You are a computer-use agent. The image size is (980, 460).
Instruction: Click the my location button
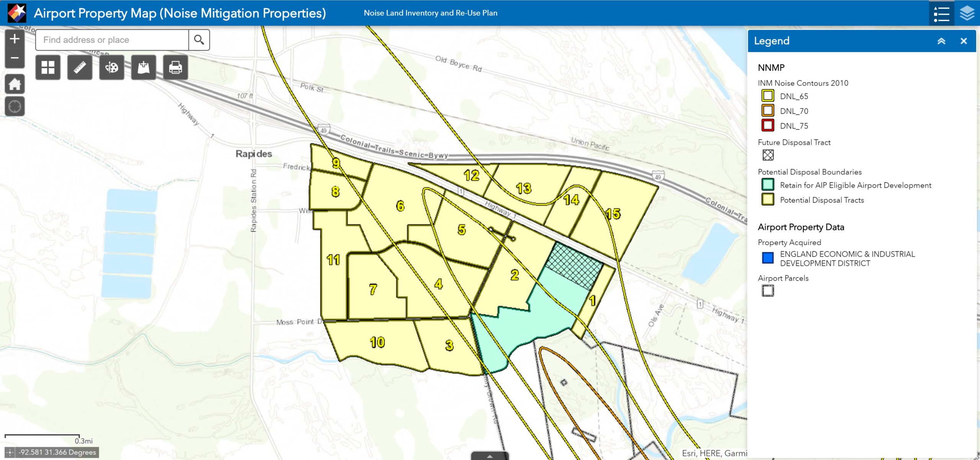coord(15,106)
